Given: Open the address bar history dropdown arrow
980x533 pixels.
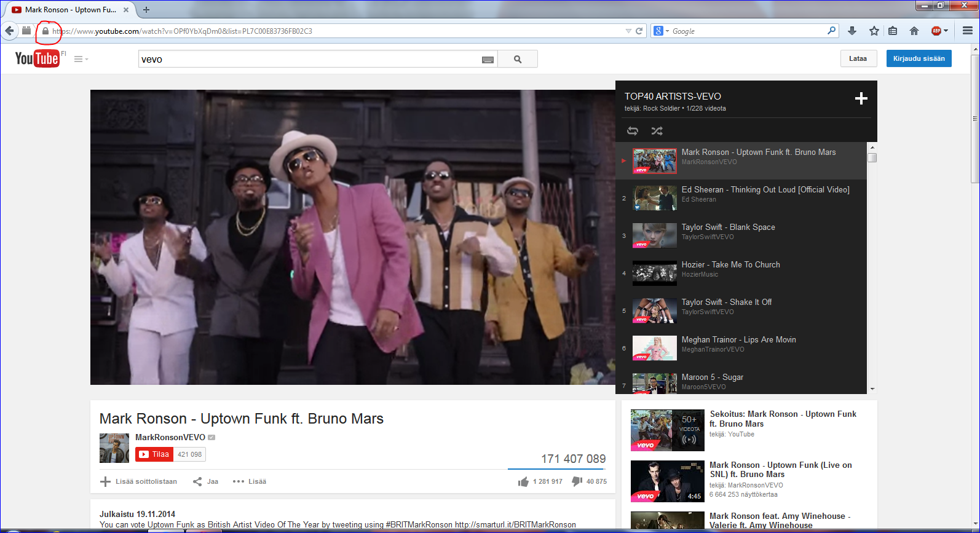Looking at the screenshot, I should 628,31.
